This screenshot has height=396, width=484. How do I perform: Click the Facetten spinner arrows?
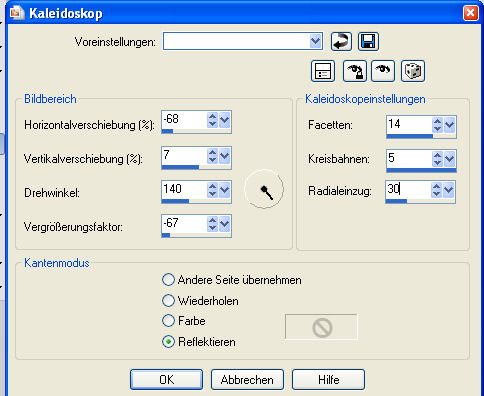437,125
